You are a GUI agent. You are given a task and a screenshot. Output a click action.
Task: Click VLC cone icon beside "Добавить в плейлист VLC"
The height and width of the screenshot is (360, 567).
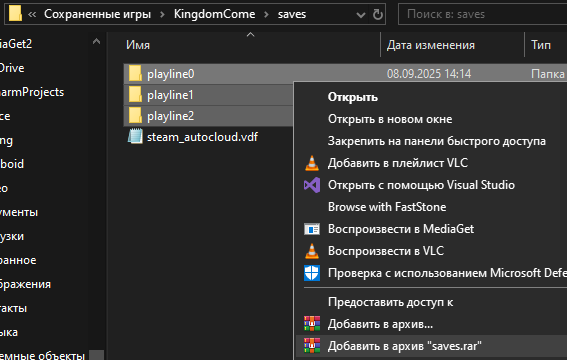tap(312, 163)
